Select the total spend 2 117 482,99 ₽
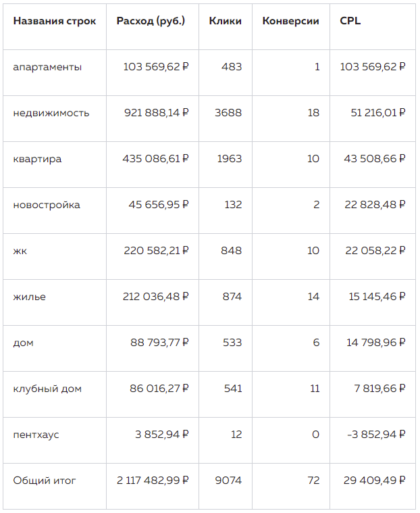This screenshot has width=420, height=513. click(153, 481)
